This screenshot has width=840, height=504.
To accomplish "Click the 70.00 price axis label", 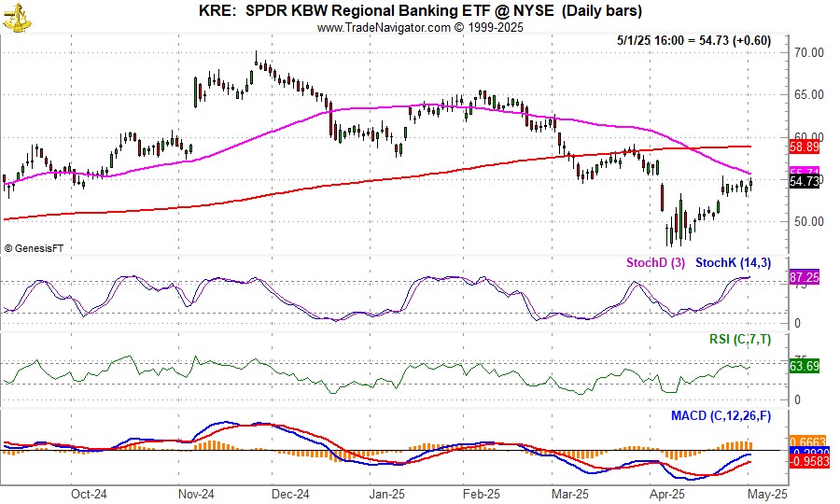I will tap(809, 52).
